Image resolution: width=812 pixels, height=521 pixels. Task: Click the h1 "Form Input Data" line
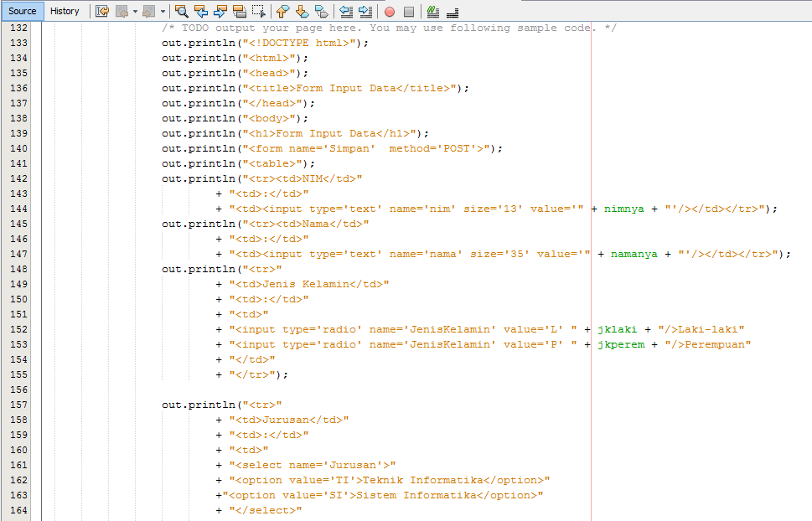point(295,133)
